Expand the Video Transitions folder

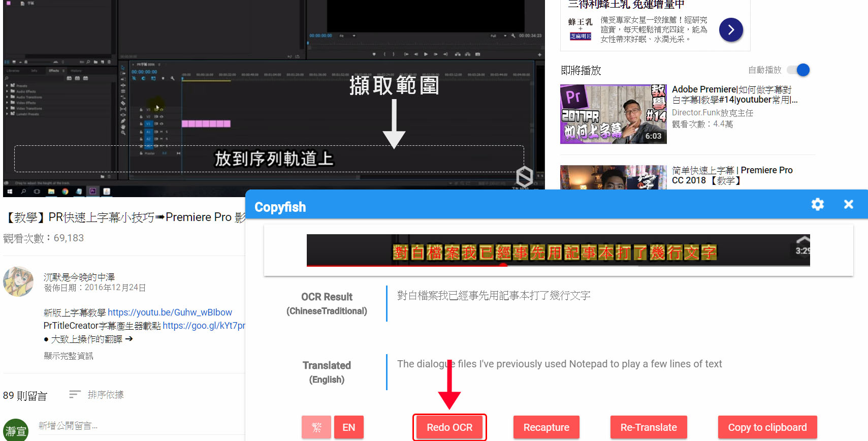click(x=7, y=108)
